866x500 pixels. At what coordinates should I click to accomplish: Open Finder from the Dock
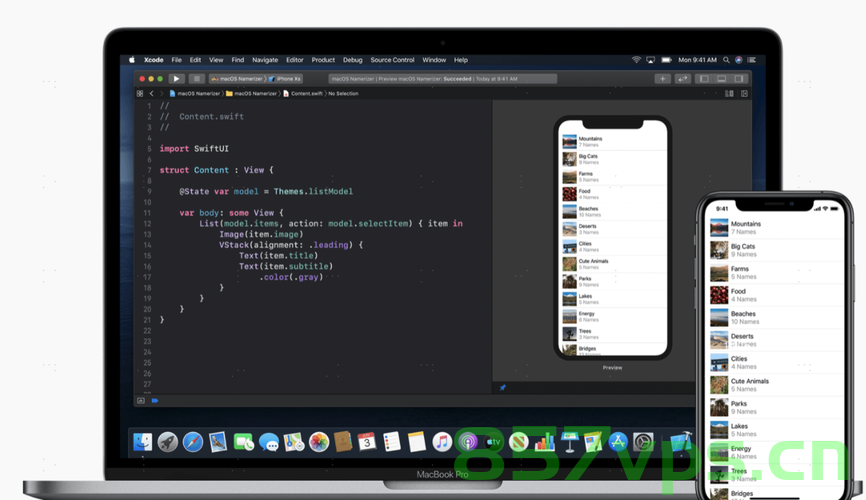[142, 441]
